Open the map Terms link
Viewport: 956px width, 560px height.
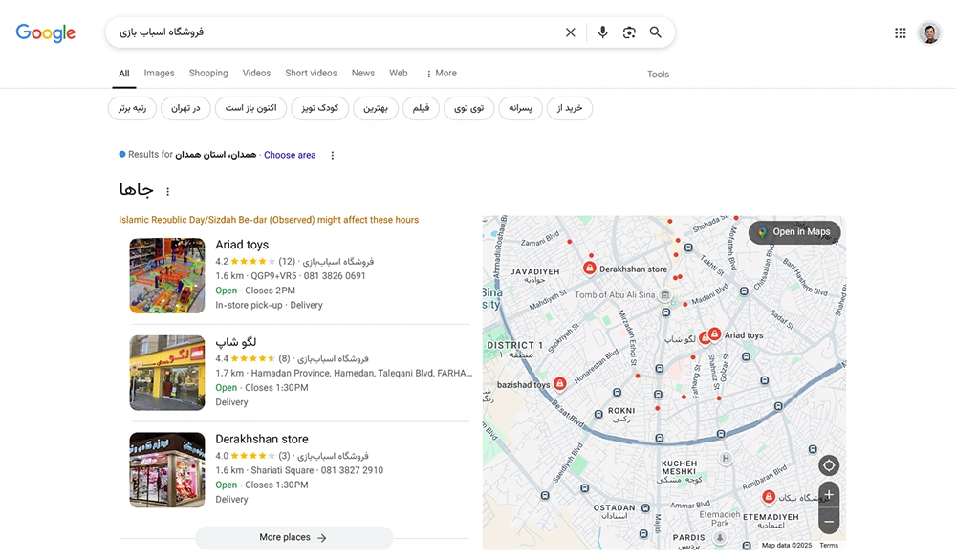[x=829, y=546]
